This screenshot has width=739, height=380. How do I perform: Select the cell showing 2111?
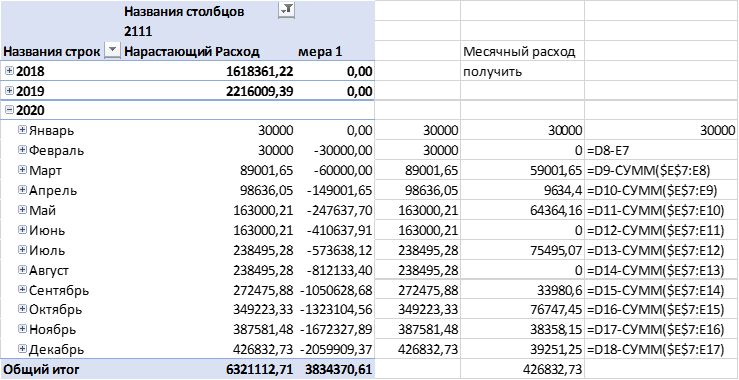tap(138, 32)
